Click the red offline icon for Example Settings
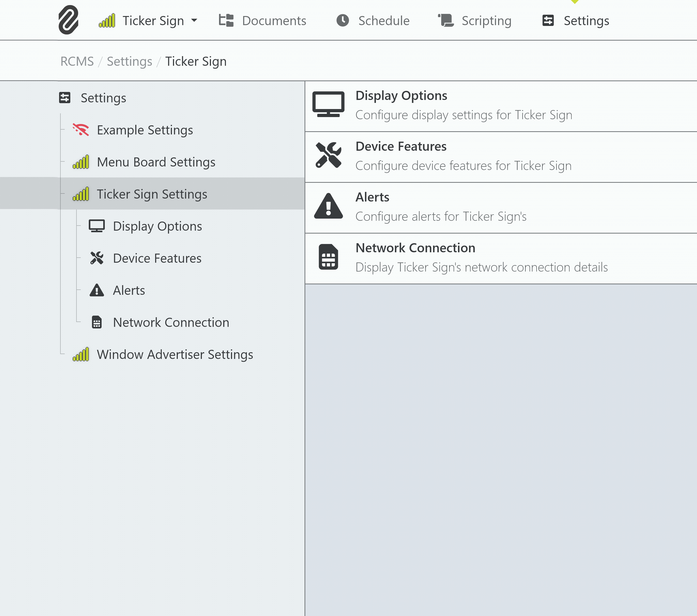 (x=81, y=130)
